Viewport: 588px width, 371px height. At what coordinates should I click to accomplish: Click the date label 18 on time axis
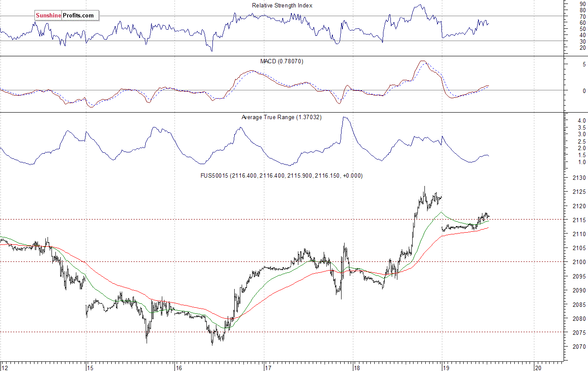pos(357,368)
